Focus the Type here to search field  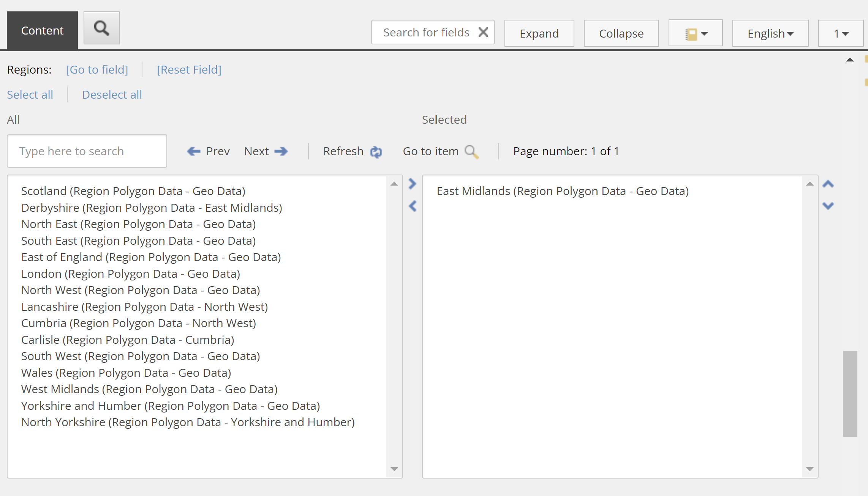(x=87, y=151)
